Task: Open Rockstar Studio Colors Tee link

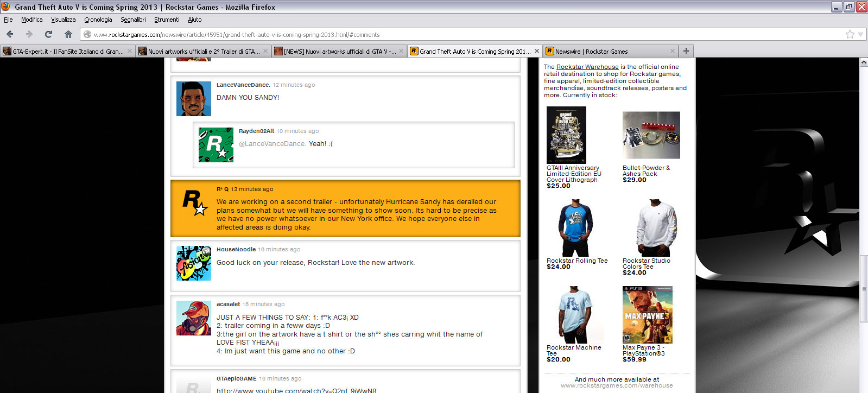Action: tap(647, 264)
